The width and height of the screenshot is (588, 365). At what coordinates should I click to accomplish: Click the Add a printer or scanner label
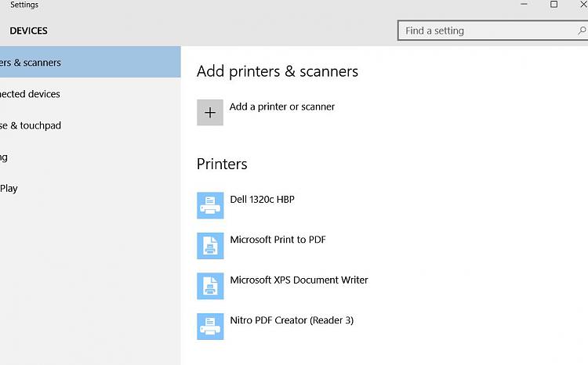pyautogui.click(x=282, y=107)
